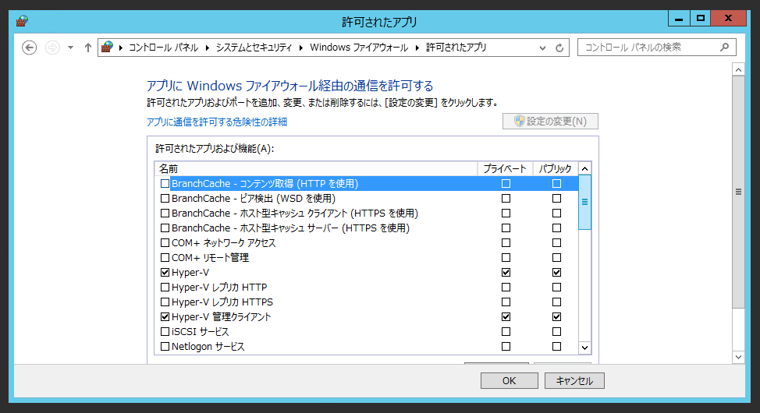
Task: Click the search magnifier icon
Action: tap(724, 47)
